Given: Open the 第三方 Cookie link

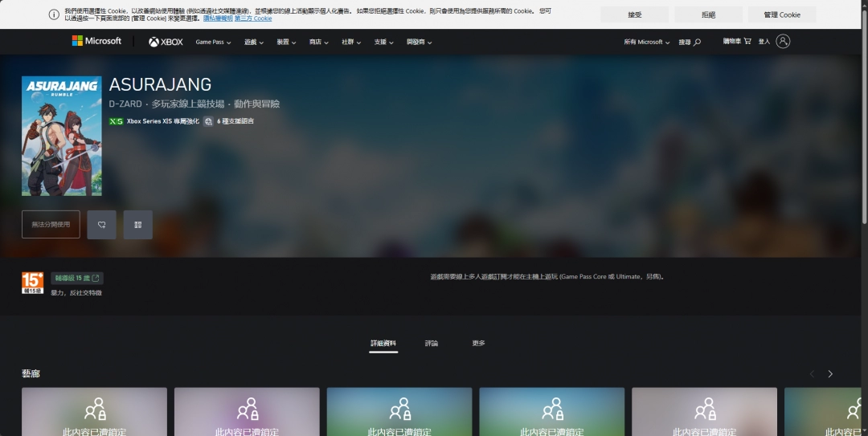Looking at the screenshot, I should pyautogui.click(x=253, y=18).
